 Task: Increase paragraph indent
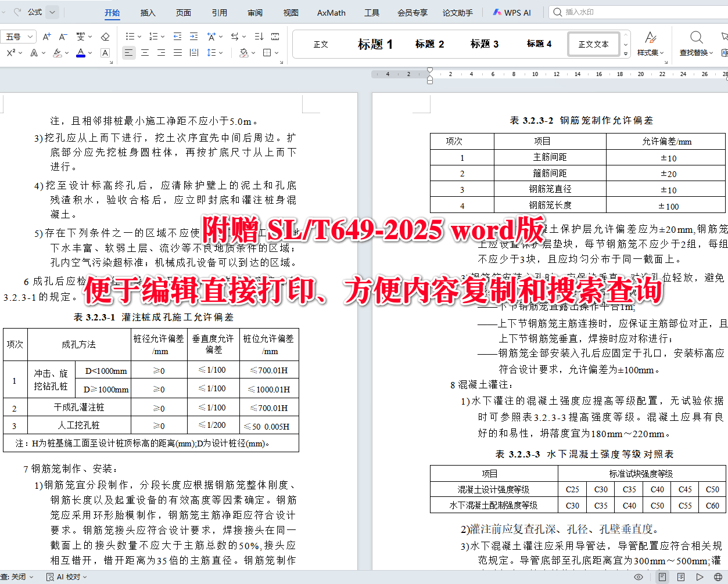[x=194, y=37]
